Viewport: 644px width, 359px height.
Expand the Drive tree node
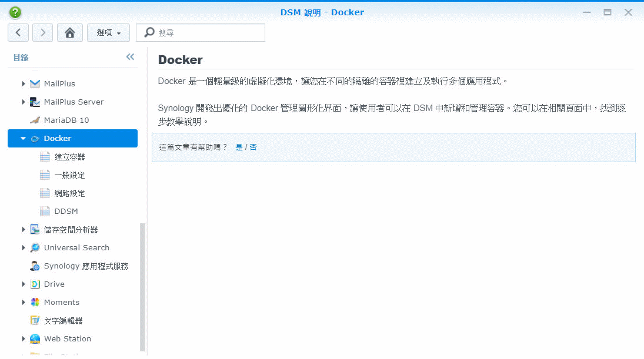point(24,284)
